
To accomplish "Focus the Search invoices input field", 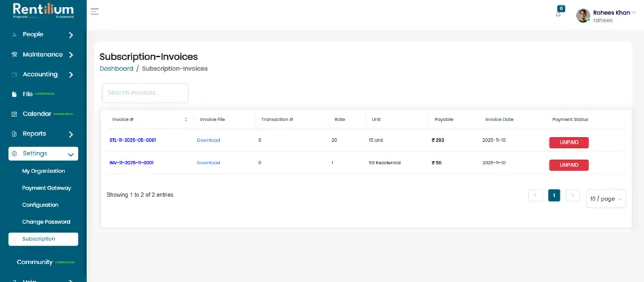I will (145, 93).
